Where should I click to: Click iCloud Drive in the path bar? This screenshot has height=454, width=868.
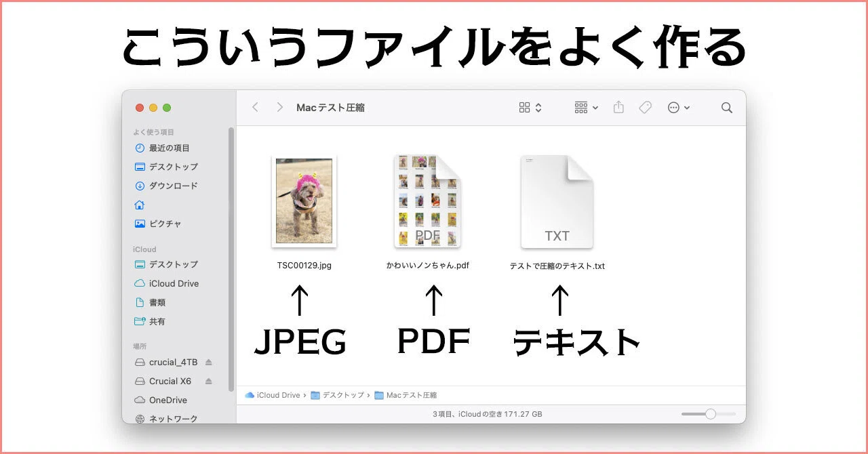(273, 395)
